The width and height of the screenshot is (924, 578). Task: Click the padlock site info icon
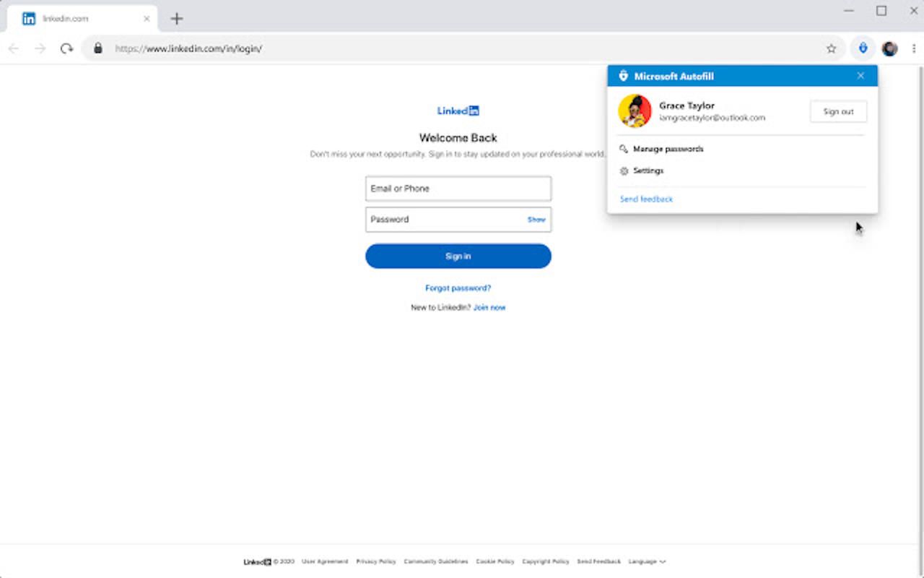97,48
